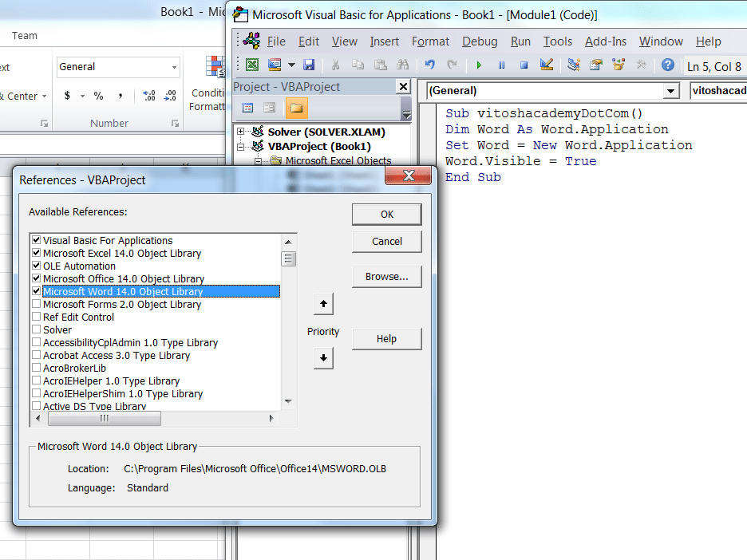Collapse the VBAProject (Book1) tree node
The width and height of the screenshot is (747, 560).
[239, 145]
